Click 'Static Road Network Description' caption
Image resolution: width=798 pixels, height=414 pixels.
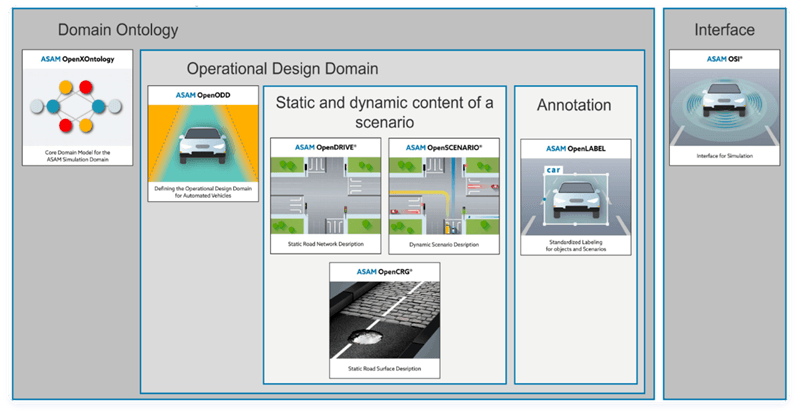pos(326,244)
